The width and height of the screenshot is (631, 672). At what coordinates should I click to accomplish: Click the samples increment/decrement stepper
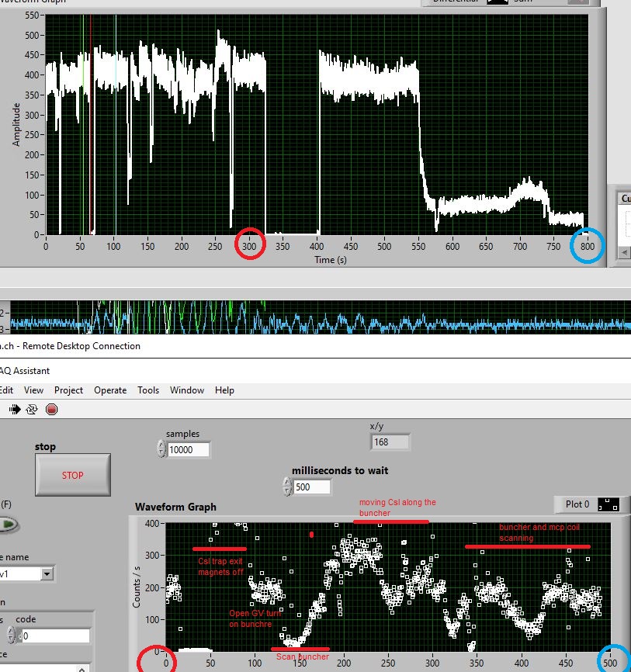click(x=161, y=449)
